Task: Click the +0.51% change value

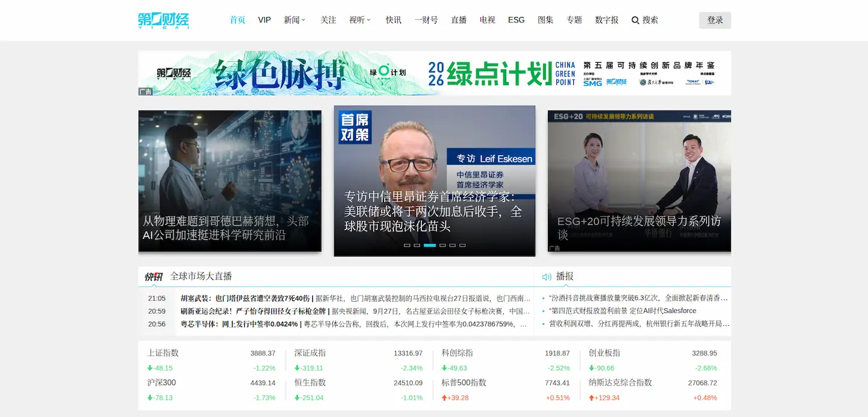Action: click(x=558, y=398)
